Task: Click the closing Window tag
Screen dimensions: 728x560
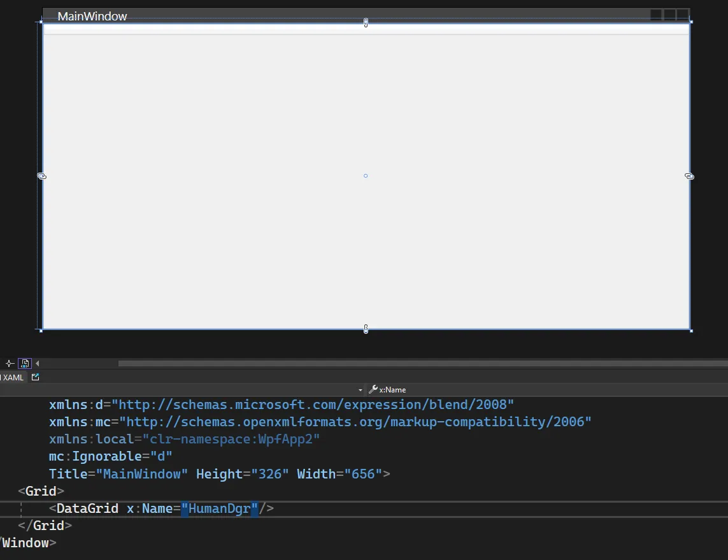Action: (x=28, y=543)
